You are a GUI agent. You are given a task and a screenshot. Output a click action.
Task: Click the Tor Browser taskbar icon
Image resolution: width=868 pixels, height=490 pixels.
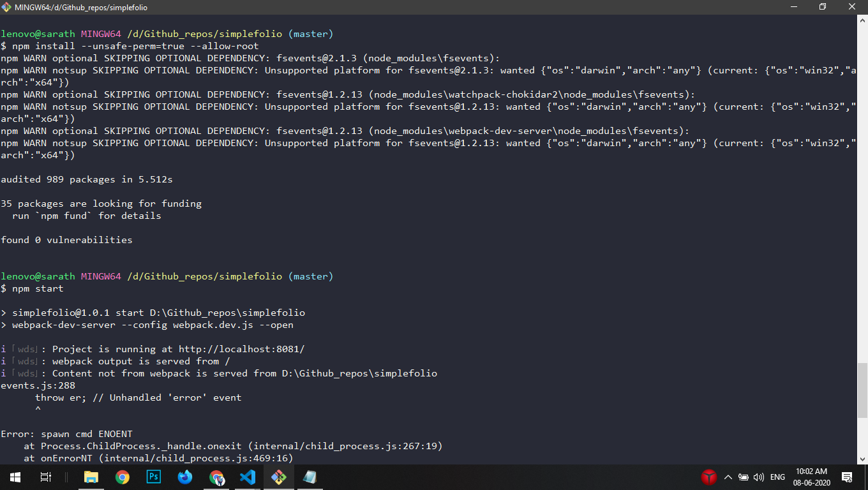pos(216,477)
